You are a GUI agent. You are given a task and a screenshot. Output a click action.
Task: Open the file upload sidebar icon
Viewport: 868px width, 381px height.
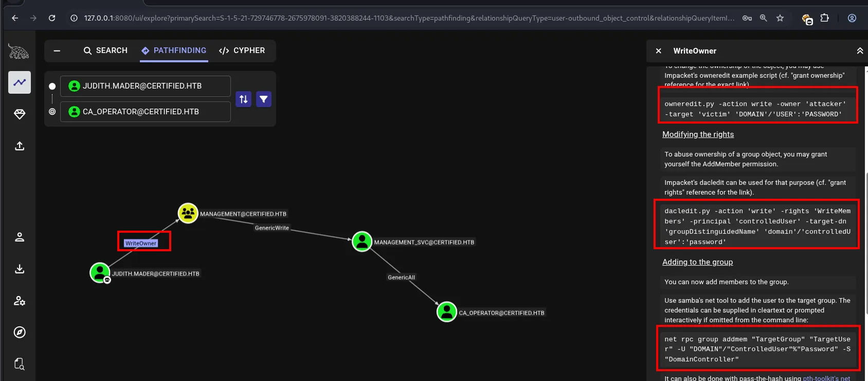click(20, 146)
